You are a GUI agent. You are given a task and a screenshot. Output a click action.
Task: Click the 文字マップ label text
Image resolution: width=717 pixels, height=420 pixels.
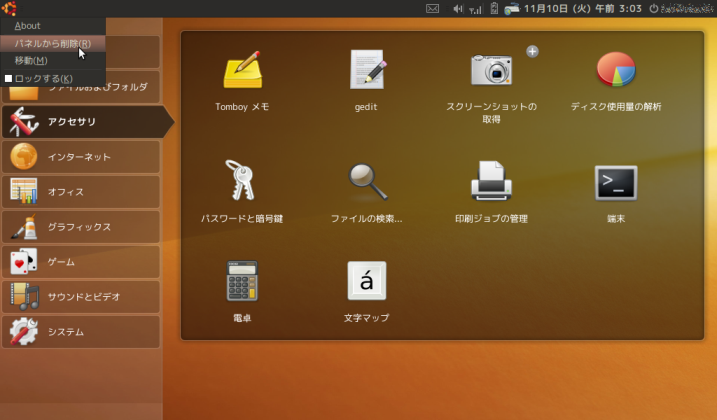click(367, 318)
